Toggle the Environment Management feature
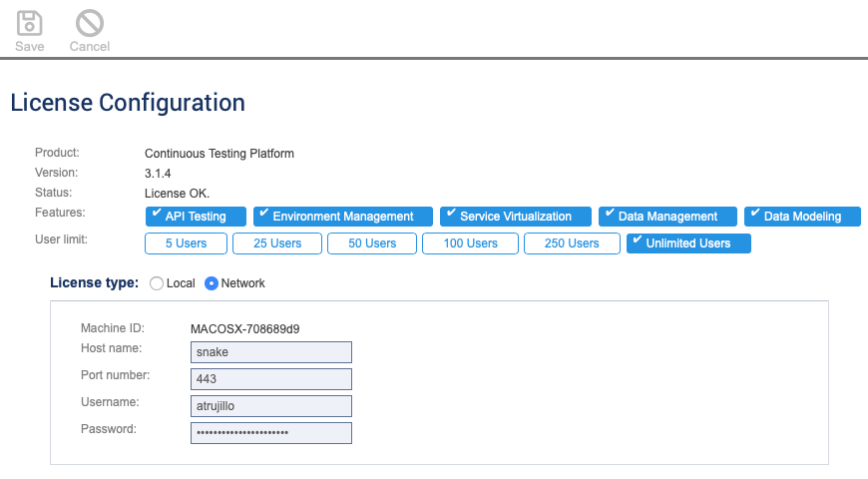Screen dimensions: 868x479 point(343,217)
